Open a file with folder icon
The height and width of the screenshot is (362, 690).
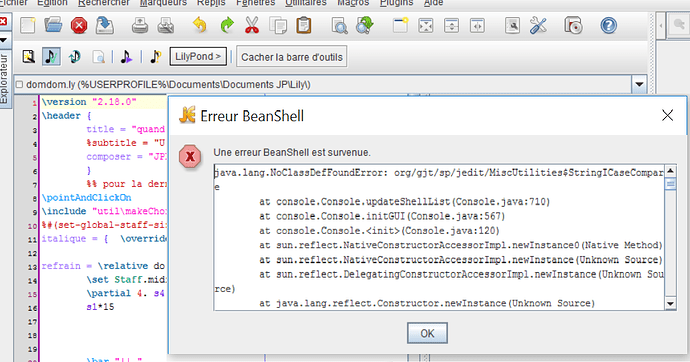(53, 25)
